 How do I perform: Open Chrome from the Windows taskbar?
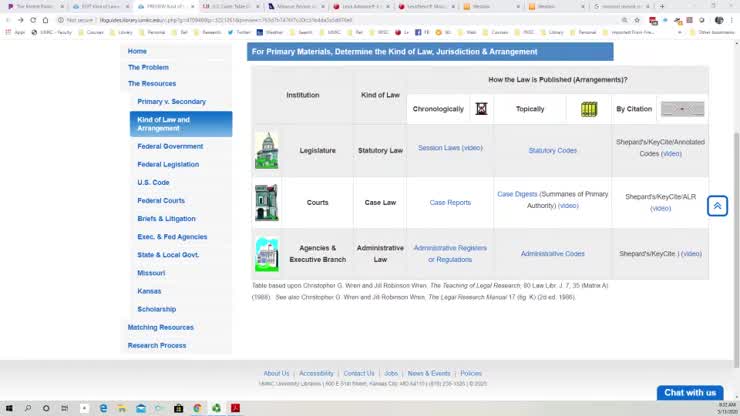click(x=197, y=408)
